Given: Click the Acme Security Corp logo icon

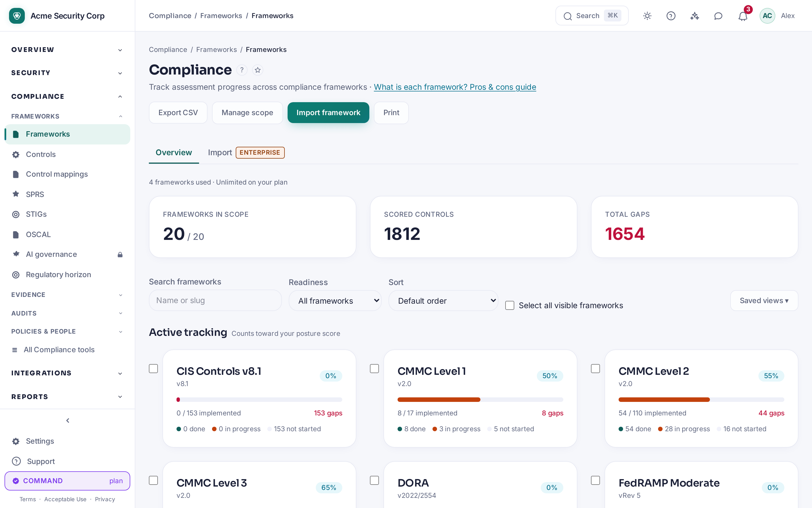Looking at the screenshot, I should pyautogui.click(x=17, y=16).
